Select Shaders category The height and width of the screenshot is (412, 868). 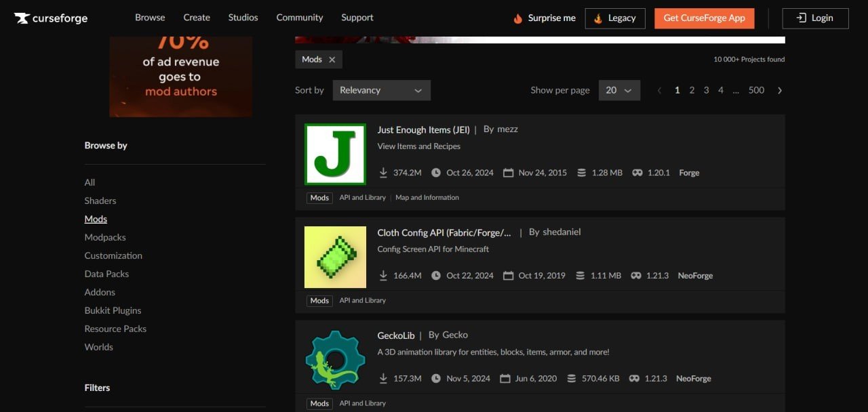[100, 201]
